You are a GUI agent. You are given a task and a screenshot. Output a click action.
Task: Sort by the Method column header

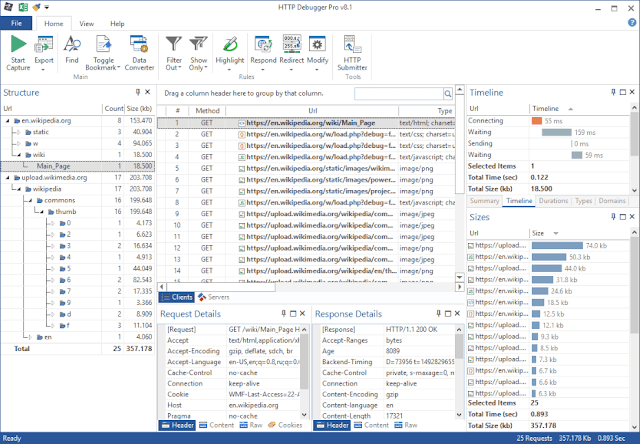(x=207, y=111)
